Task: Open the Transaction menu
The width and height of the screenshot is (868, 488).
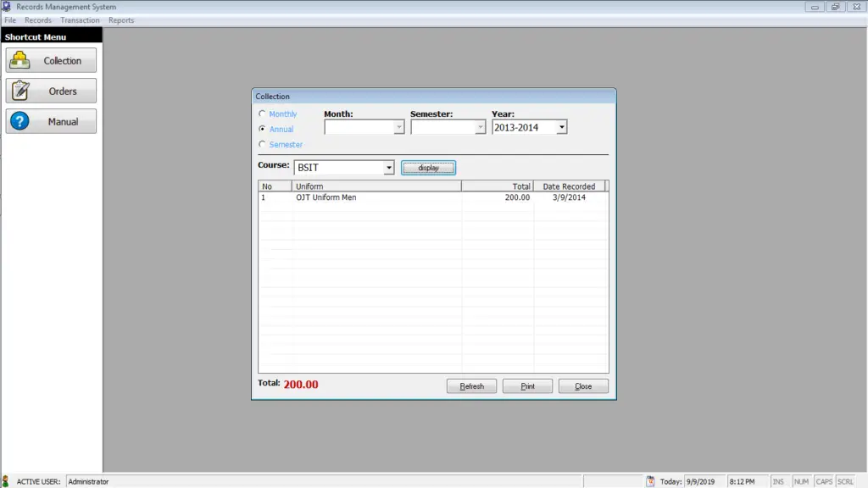Action: pyautogui.click(x=80, y=19)
